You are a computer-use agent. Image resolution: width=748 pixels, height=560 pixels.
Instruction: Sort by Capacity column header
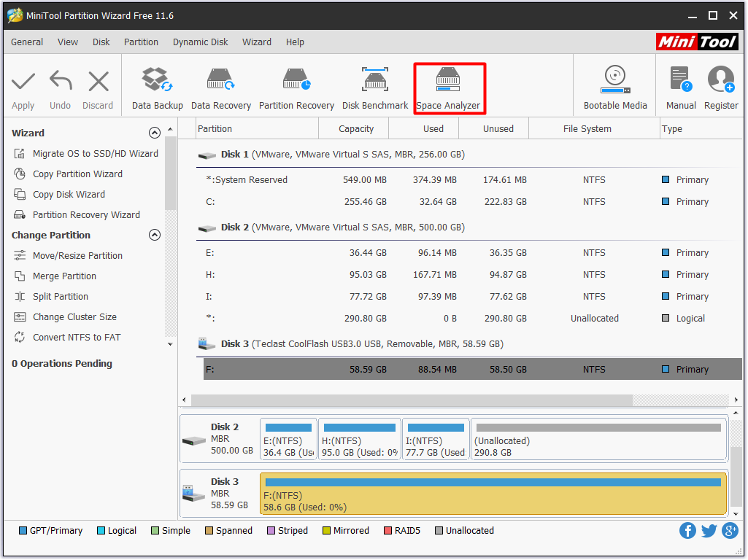tap(356, 129)
